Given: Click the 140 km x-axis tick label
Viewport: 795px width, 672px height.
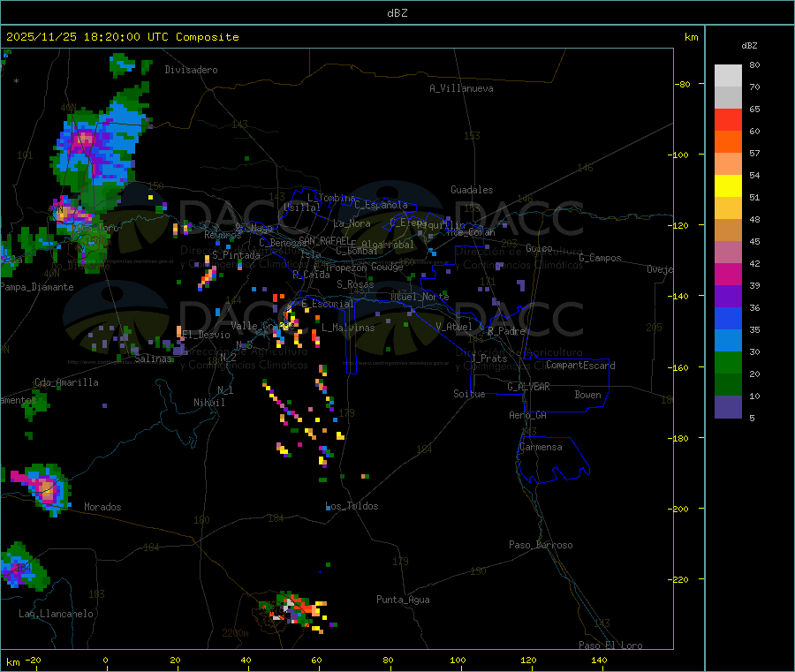Looking at the screenshot, I should tap(599, 660).
